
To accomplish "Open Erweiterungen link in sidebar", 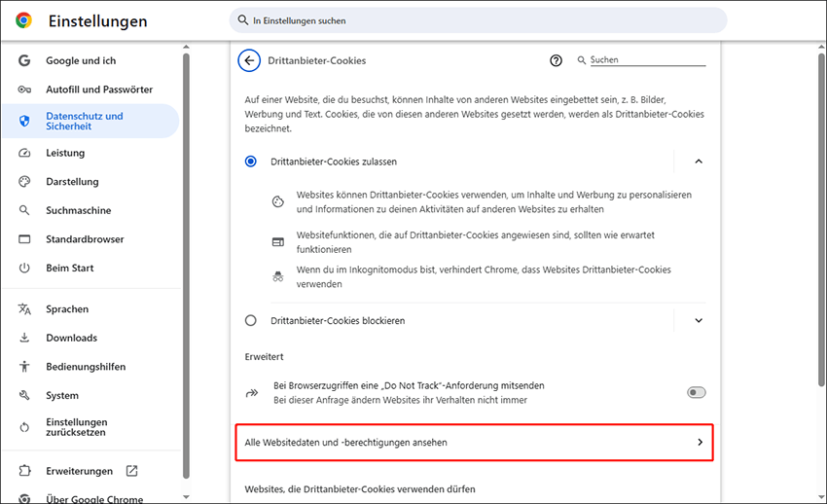I will [79, 471].
